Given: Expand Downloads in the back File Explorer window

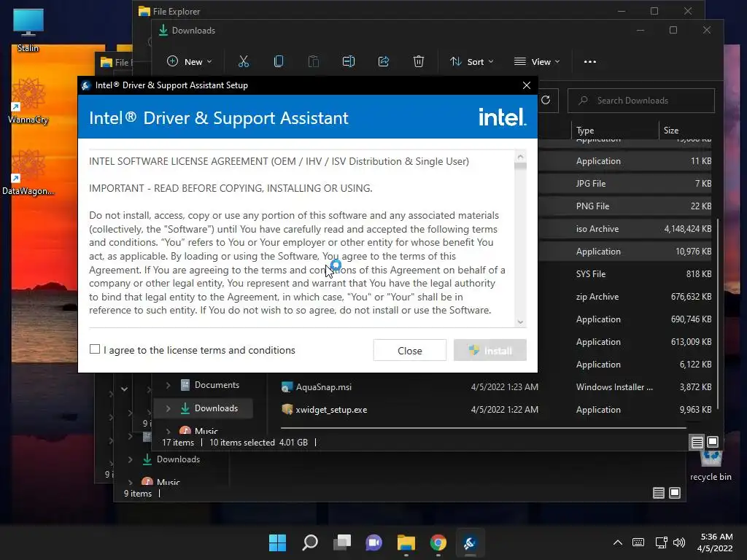Looking at the screenshot, I should coord(130,459).
